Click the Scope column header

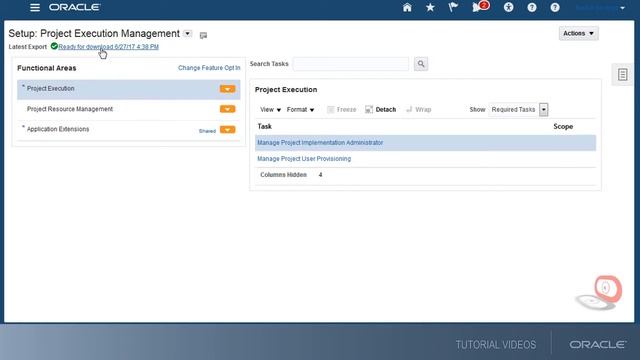point(563,127)
